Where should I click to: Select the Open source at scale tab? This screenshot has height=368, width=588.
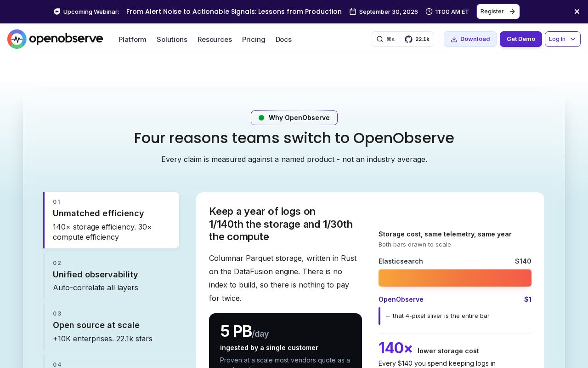pos(111,327)
